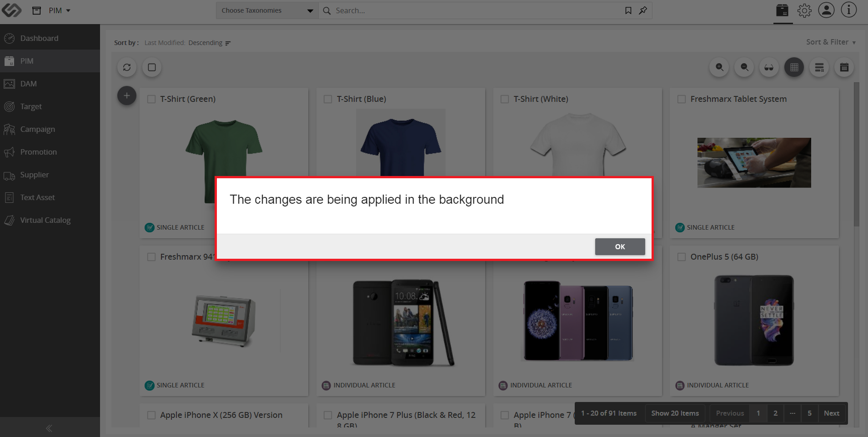
Task: Click the refresh list icon
Action: 127,67
